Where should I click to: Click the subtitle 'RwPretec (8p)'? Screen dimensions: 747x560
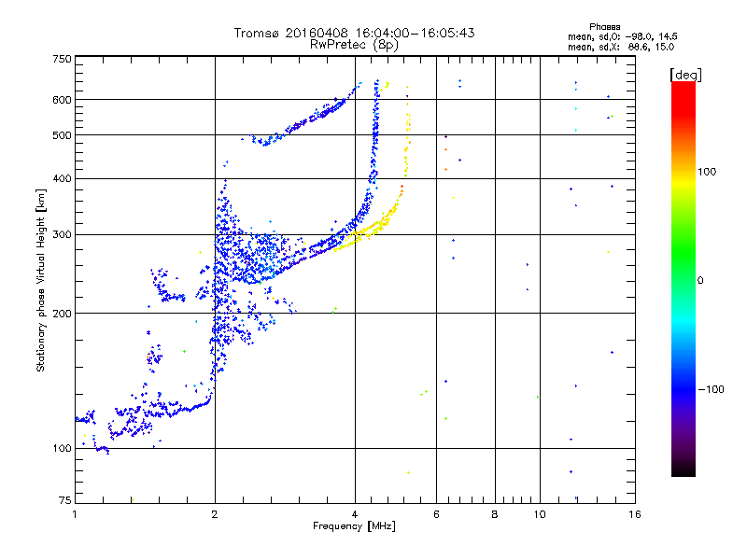click(354, 45)
